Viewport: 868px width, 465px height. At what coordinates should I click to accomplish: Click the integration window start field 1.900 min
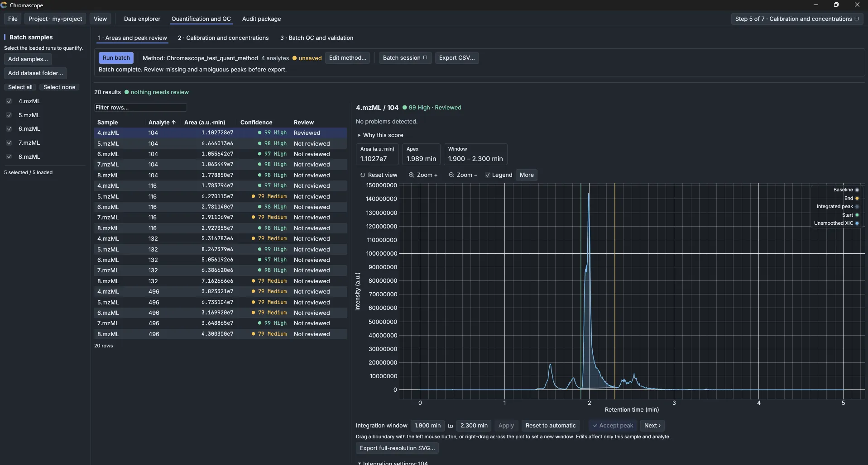tap(427, 426)
